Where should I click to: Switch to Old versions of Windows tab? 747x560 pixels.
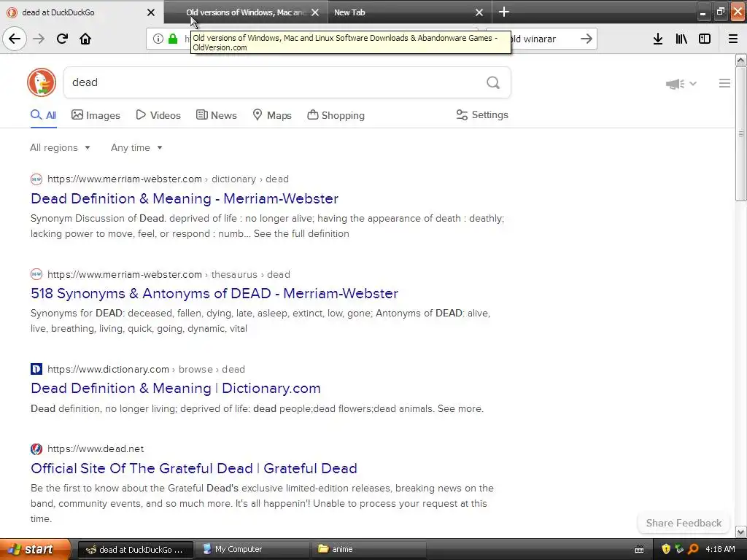pos(246,12)
